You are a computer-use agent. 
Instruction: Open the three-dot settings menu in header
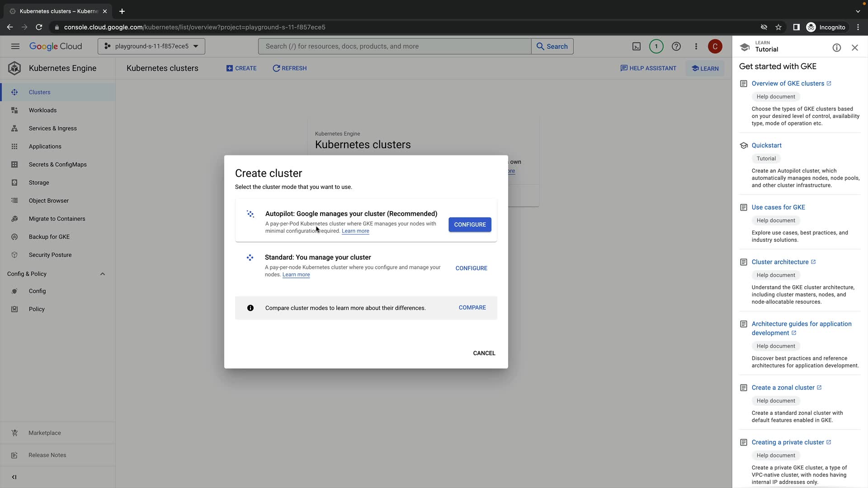[x=696, y=47]
